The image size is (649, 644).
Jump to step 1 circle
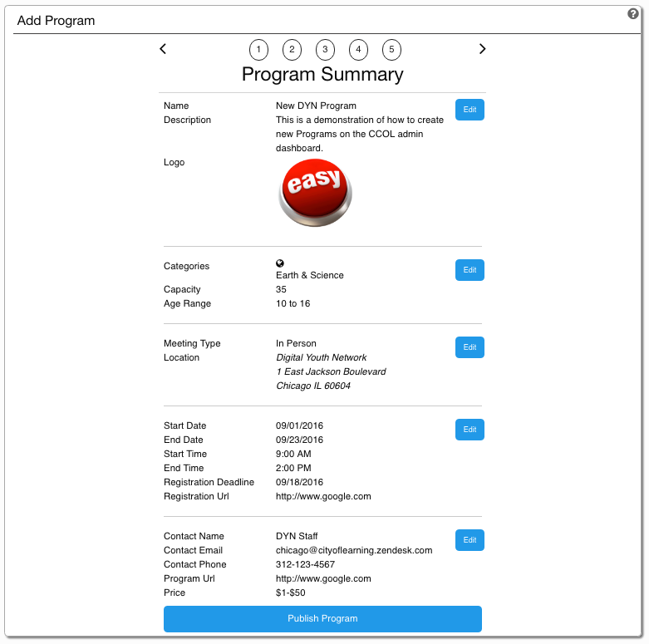pyautogui.click(x=258, y=50)
